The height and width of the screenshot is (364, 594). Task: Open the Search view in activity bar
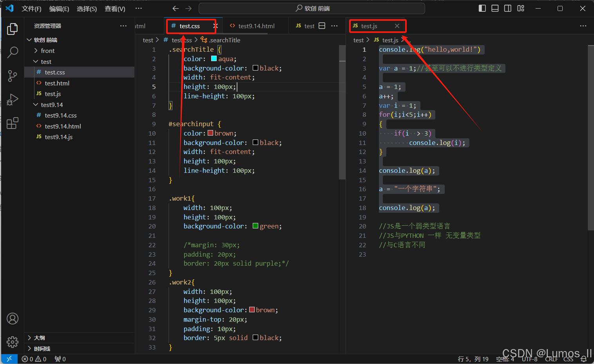tap(13, 52)
